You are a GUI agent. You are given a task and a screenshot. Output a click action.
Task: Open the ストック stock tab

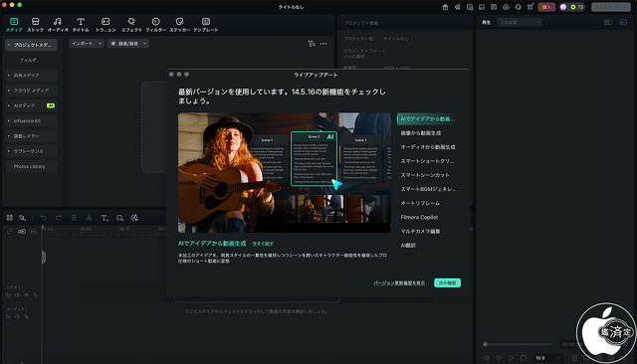pyautogui.click(x=36, y=25)
